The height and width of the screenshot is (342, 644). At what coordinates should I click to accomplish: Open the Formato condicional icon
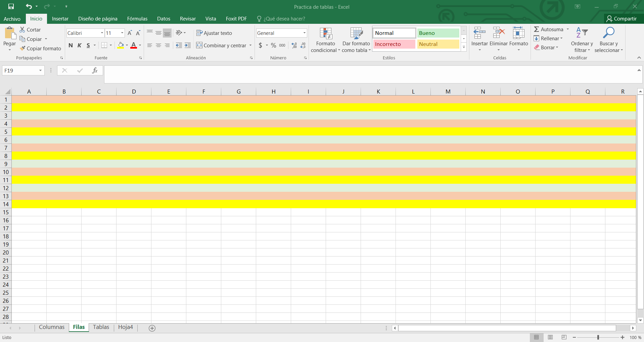(325, 34)
